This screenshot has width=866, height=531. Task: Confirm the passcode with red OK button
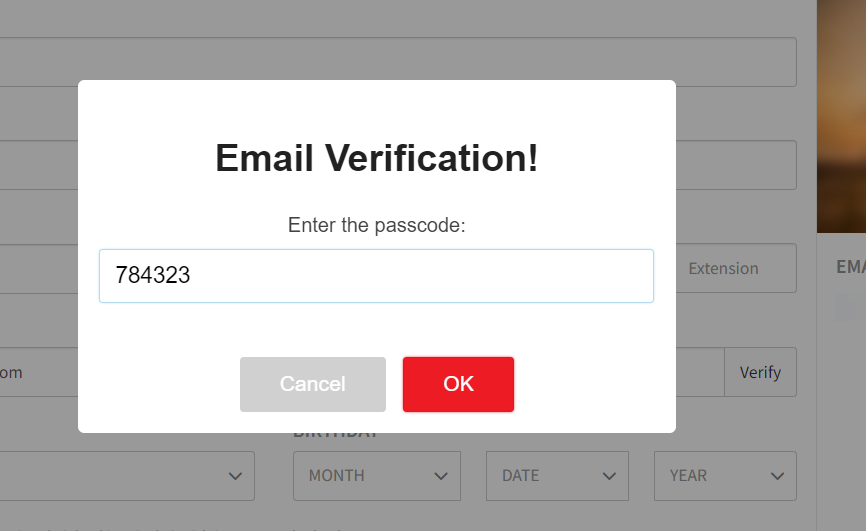(458, 384)
